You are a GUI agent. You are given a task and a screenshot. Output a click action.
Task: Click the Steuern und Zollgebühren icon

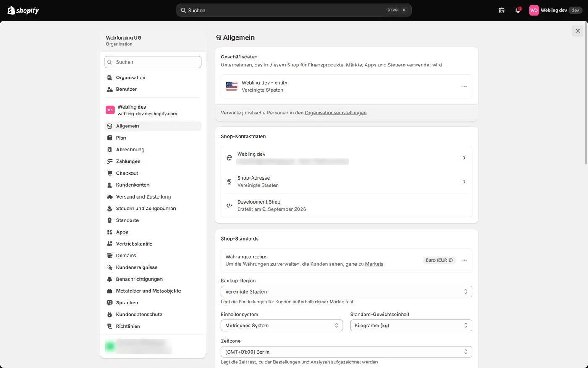pos(110,209)
